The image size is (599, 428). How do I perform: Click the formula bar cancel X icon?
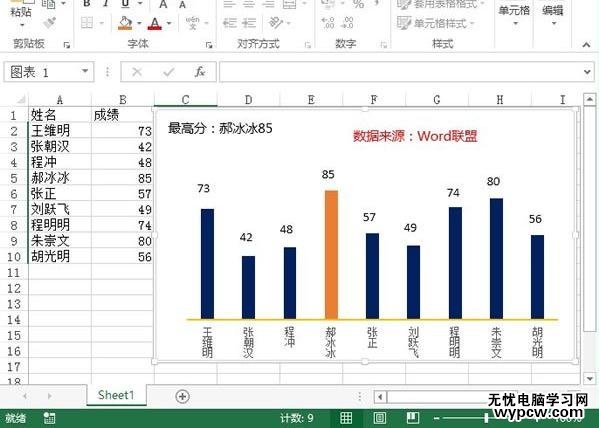(137, 72)
